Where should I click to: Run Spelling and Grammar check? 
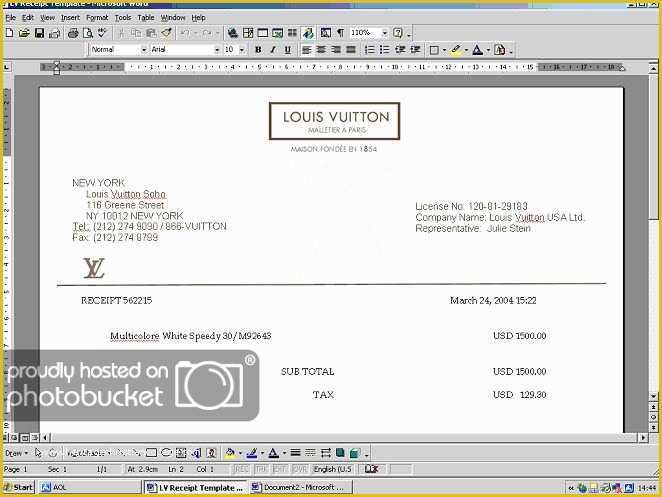(x=102, y=33)
